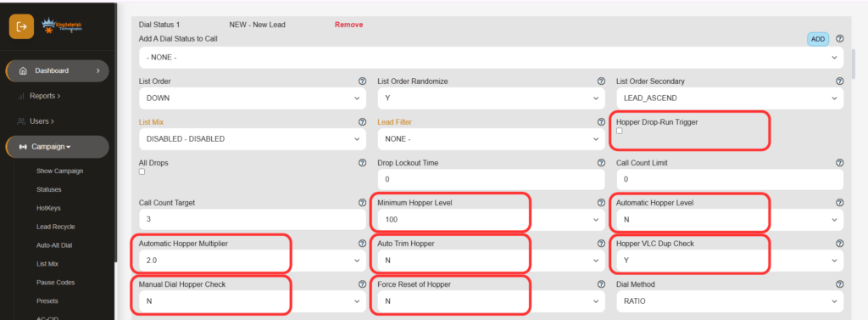The width and height of the screenshot is (868, 320).
Task: Click the Users people icon
Action: click(x=21, y=121)
